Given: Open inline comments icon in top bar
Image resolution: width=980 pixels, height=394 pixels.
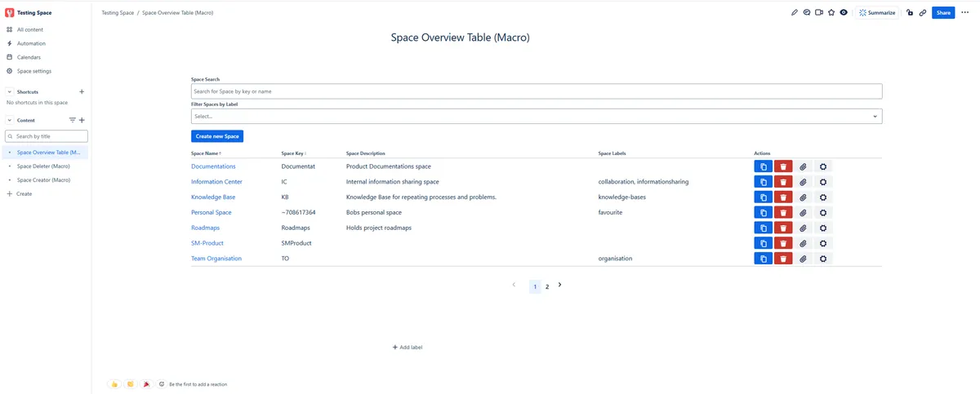Looking at the screenshot, I should (x=807, y=12).
